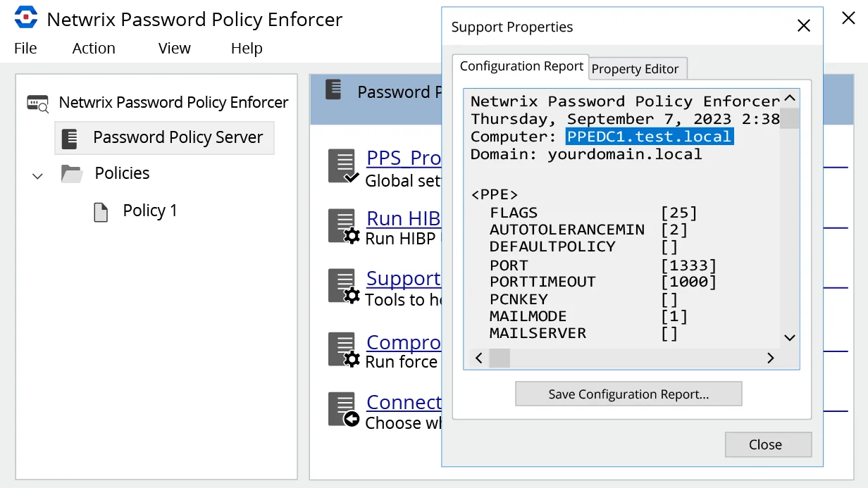Select Password Policy Server in the tree
Screen dimensions: 868x488
pyautogui.click(x=164, y=137)
